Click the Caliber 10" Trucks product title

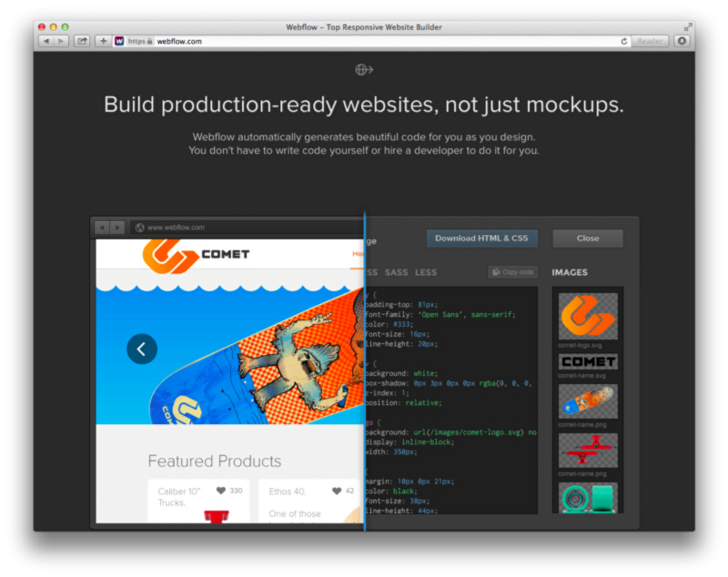pos(178,497)
